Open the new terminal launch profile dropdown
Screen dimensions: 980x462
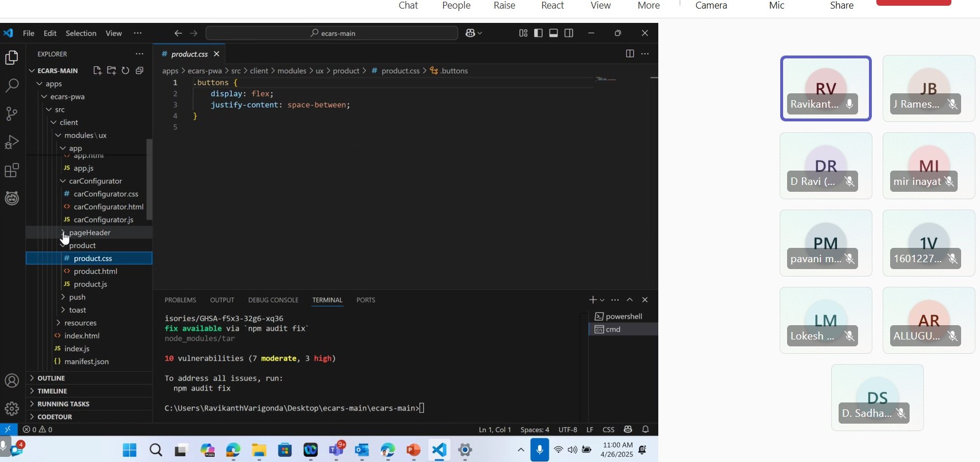(x=602, y=300)
